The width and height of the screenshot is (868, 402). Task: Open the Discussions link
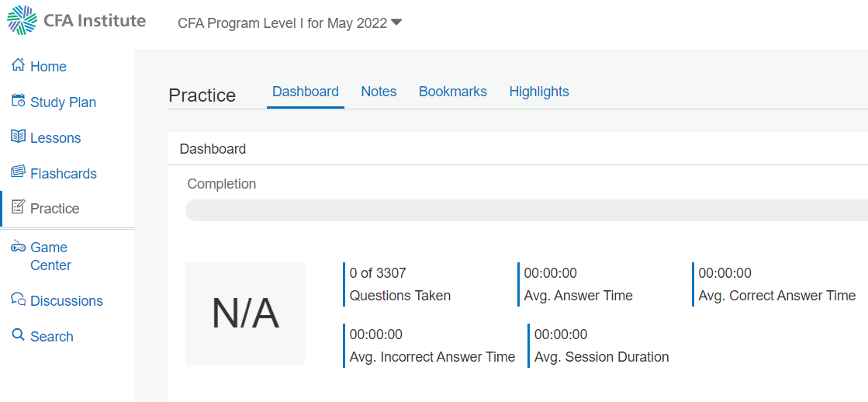pos(67,301)
